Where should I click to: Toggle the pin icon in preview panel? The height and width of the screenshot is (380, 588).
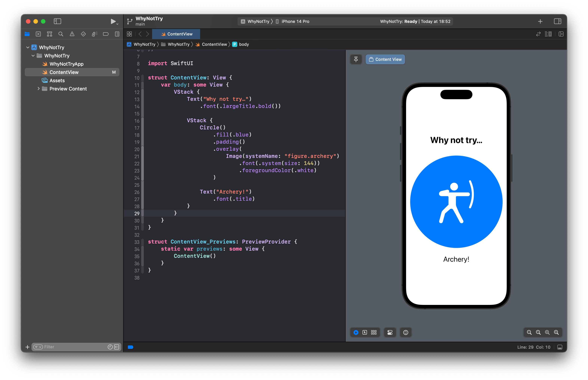(356, 59)
